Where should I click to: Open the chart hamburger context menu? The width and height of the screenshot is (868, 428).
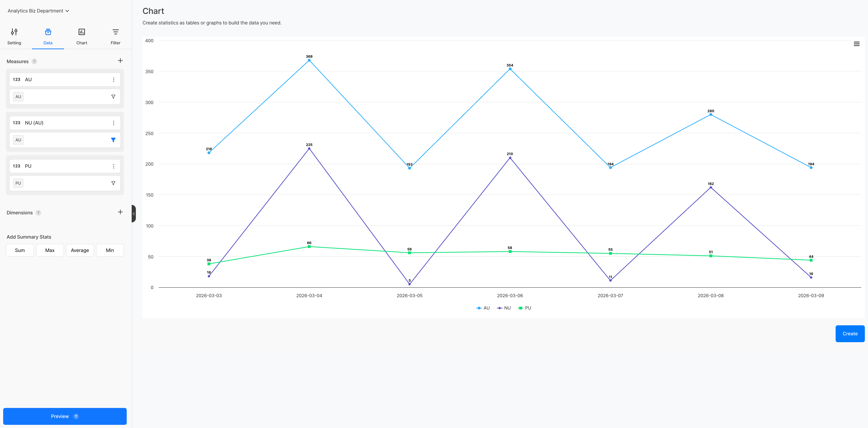[x=856, y=44]
